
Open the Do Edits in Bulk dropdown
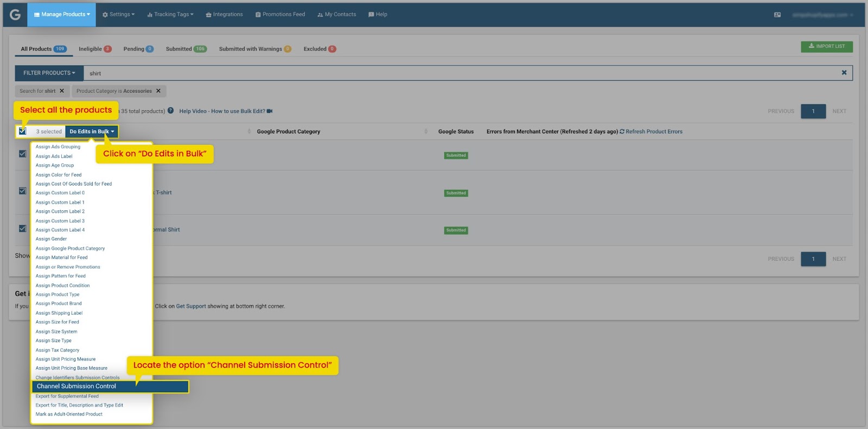coord(92,132)
